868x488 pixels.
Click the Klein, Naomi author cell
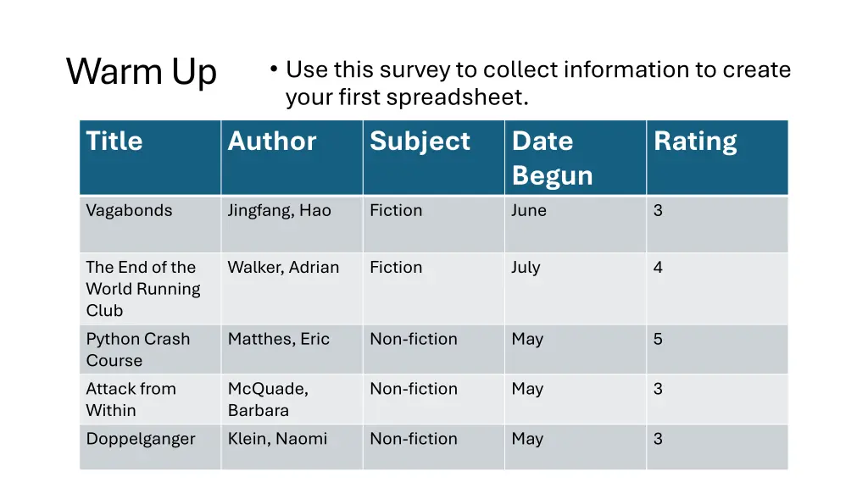pos(292,447)
